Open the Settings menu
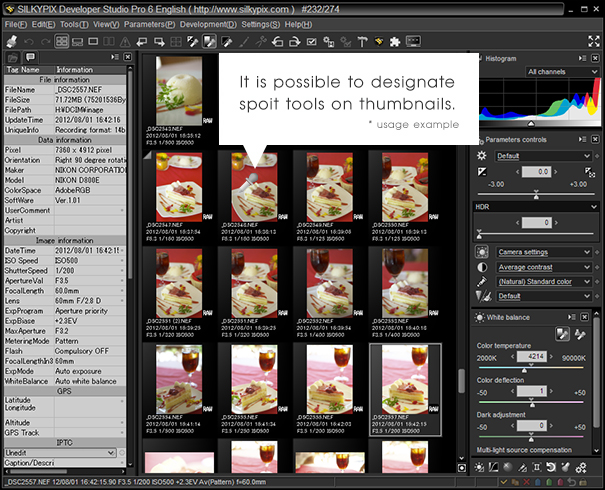Viewport: 605px width, 490px height. (260, 24)
